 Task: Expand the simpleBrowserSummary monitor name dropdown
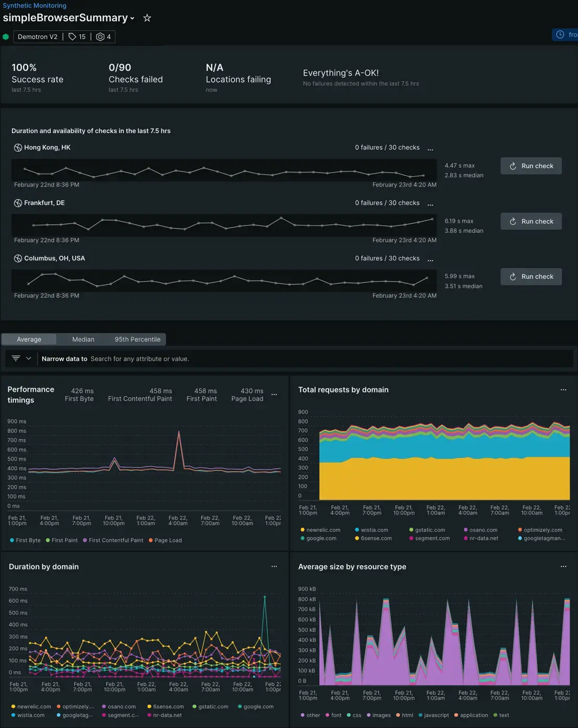click(133, 18)
